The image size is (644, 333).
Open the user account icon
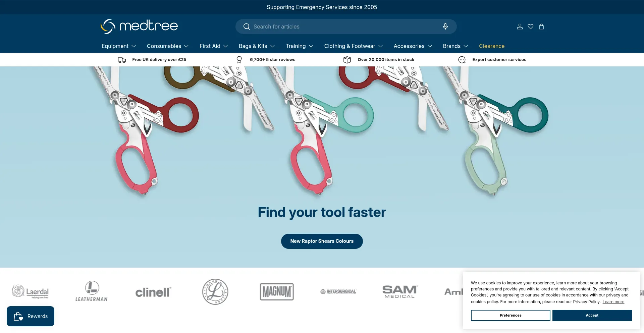[520, 26]
